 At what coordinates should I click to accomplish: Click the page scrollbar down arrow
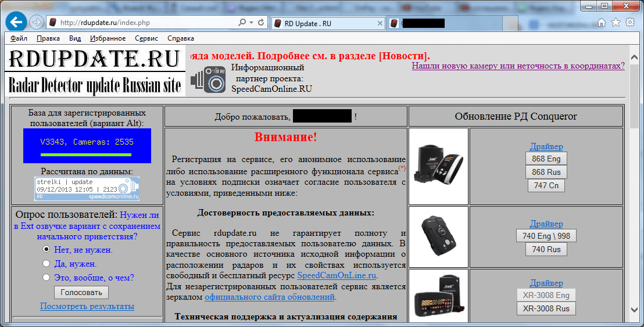pyautogui.click(x=634, y=310)
